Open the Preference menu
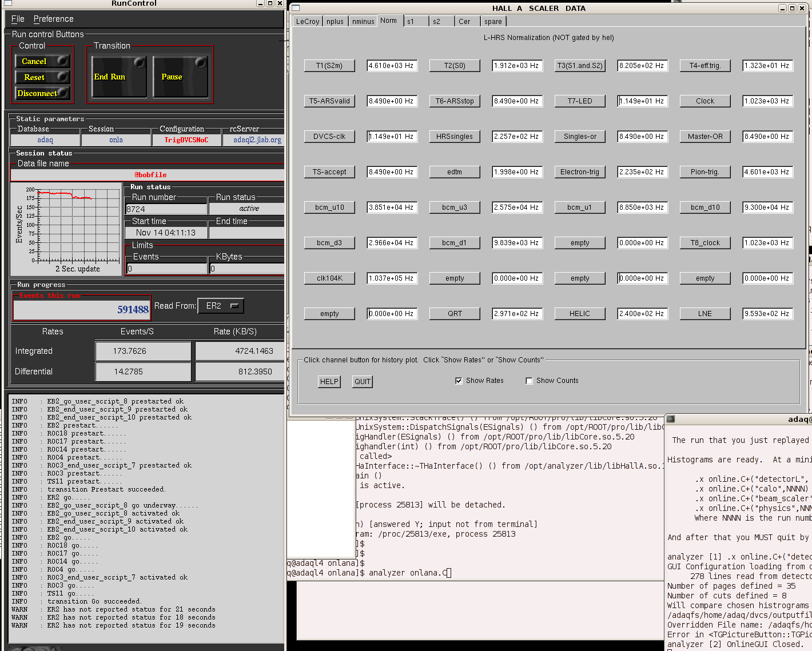Viewport: 812px width, 651px height. click(x=53, y=19)
